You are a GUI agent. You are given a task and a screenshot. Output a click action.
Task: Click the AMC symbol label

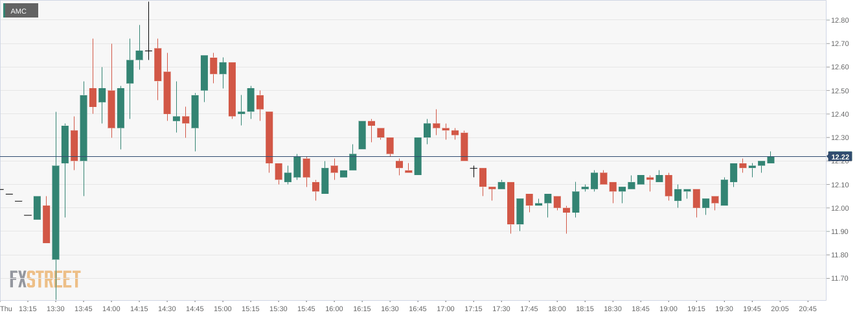[x=19, y=11]
